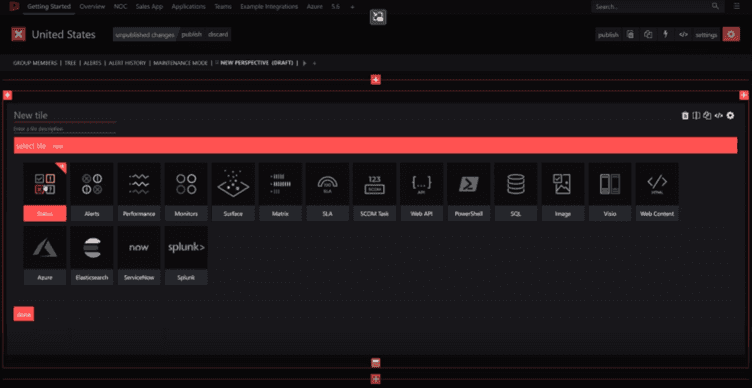Pick the SLA gauge tile
752x388 pixels.
[327, 192]
